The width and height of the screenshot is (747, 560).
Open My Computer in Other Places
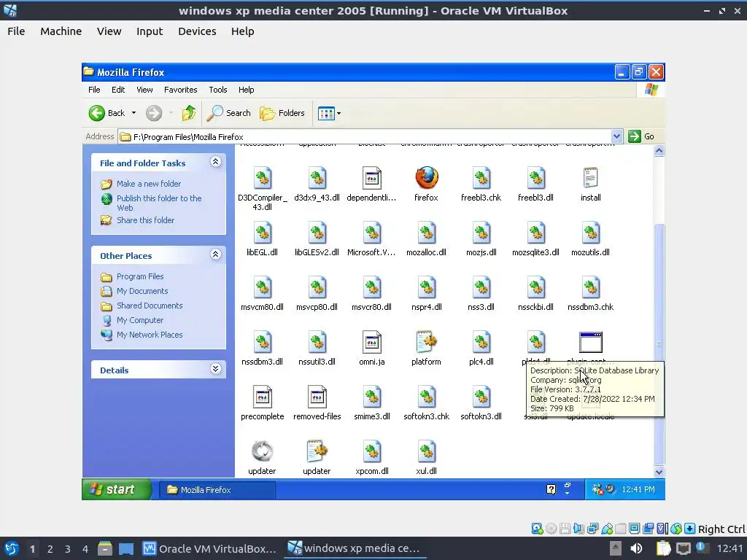(140, 321)
